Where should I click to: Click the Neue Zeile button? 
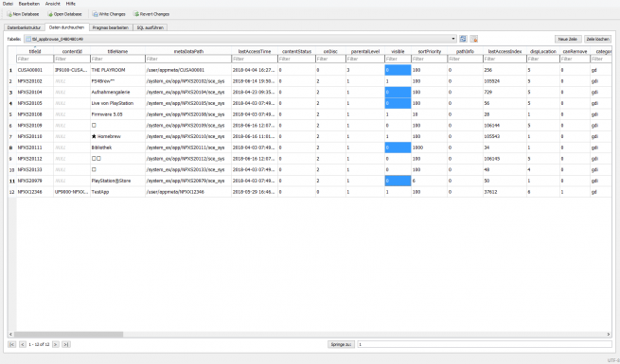tap(568, 39)
